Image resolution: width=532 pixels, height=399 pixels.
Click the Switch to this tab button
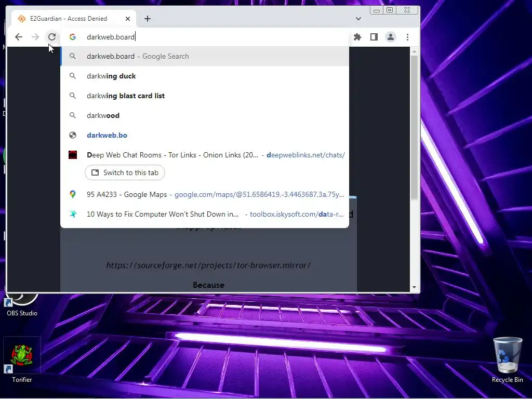point(125,172)
